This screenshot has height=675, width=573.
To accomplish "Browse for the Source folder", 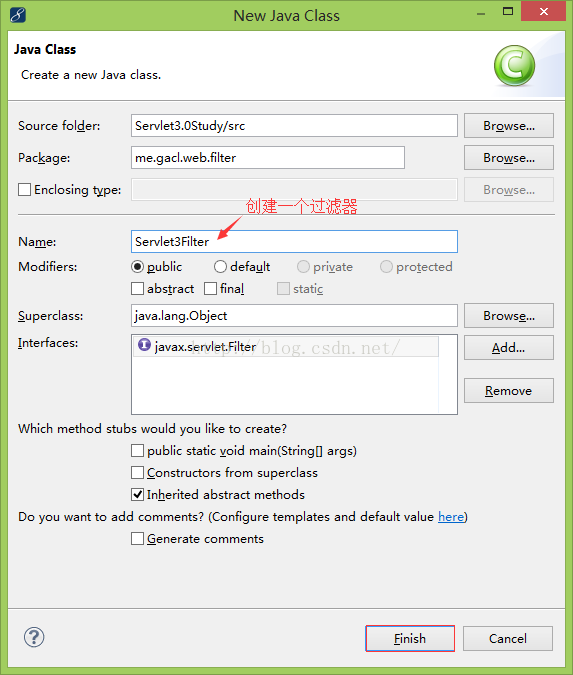I will (509, 126).
